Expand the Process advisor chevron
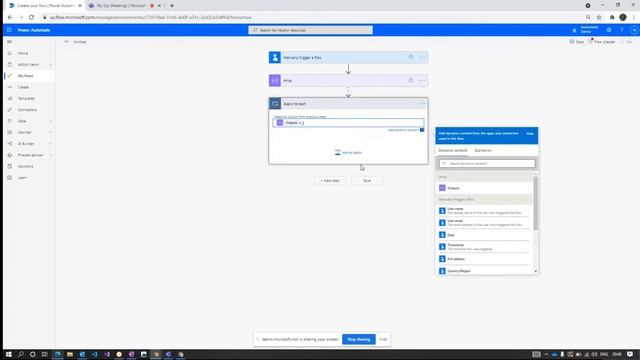This screenshot has width=640, height=360. tap(51, 155)
